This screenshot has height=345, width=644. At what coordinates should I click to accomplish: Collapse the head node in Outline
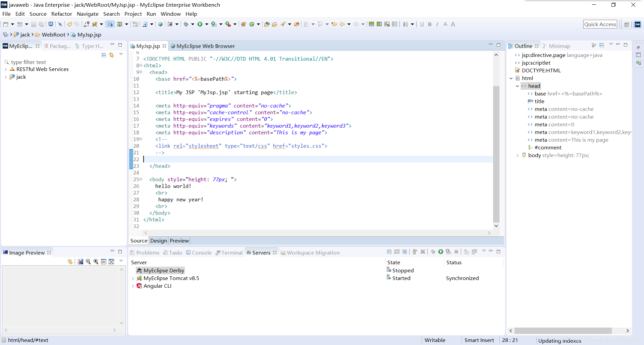click(518, 86)
